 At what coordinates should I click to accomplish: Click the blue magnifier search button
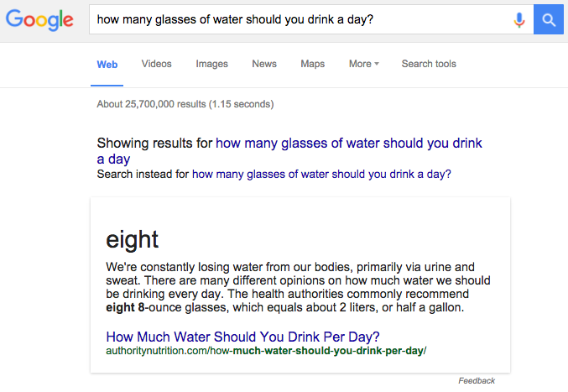click(549, 19)
